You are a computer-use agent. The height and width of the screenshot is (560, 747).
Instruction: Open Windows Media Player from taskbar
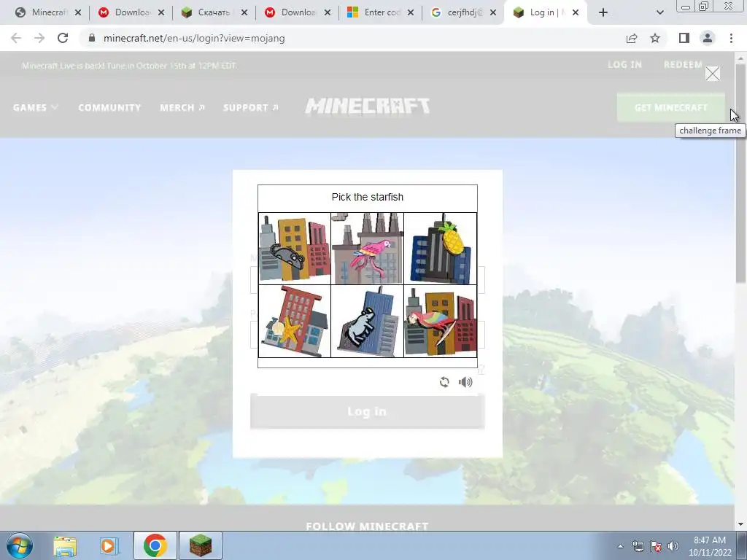click(109, 545)
